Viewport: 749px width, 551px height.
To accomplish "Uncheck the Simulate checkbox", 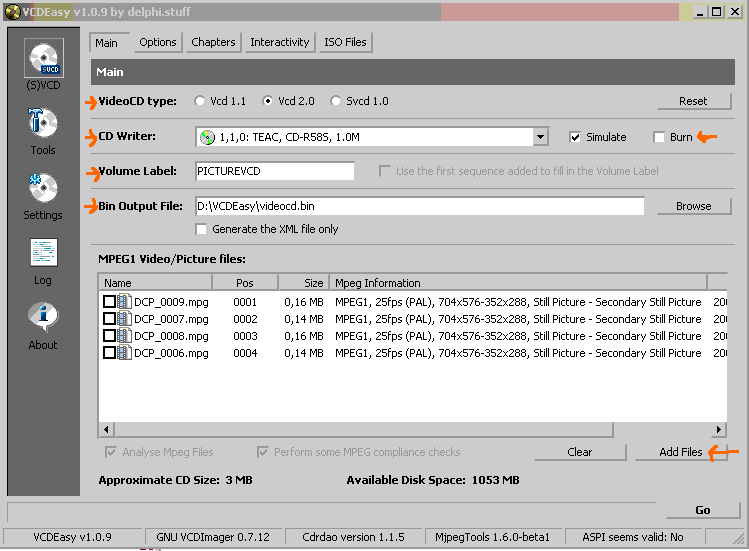I will tap(575, 138).
